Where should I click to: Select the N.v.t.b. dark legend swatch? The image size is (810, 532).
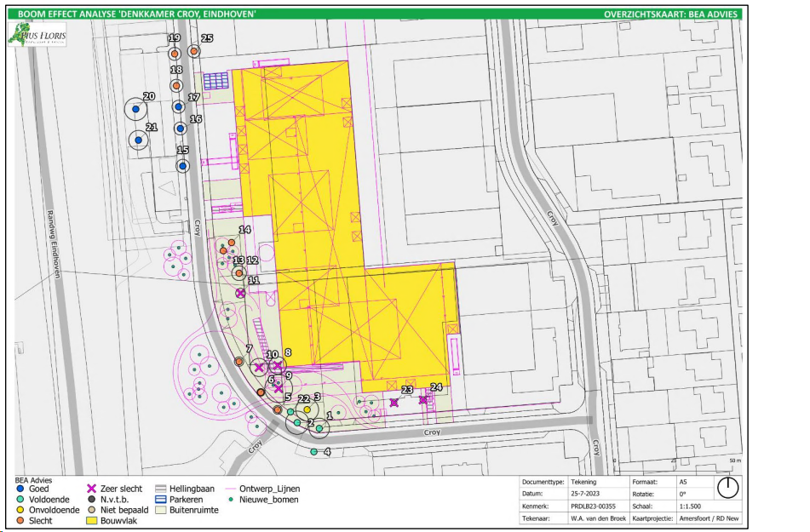coord(91,499)
